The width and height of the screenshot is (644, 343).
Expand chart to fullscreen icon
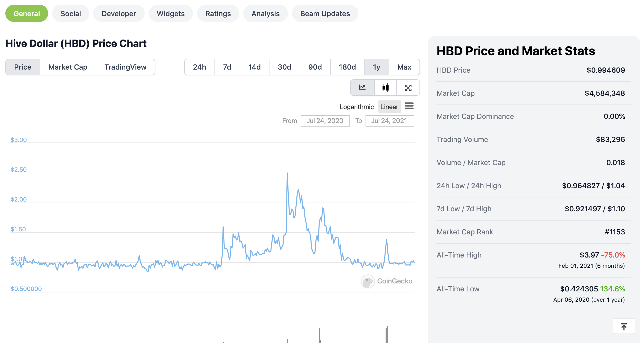tap(408, 88)
